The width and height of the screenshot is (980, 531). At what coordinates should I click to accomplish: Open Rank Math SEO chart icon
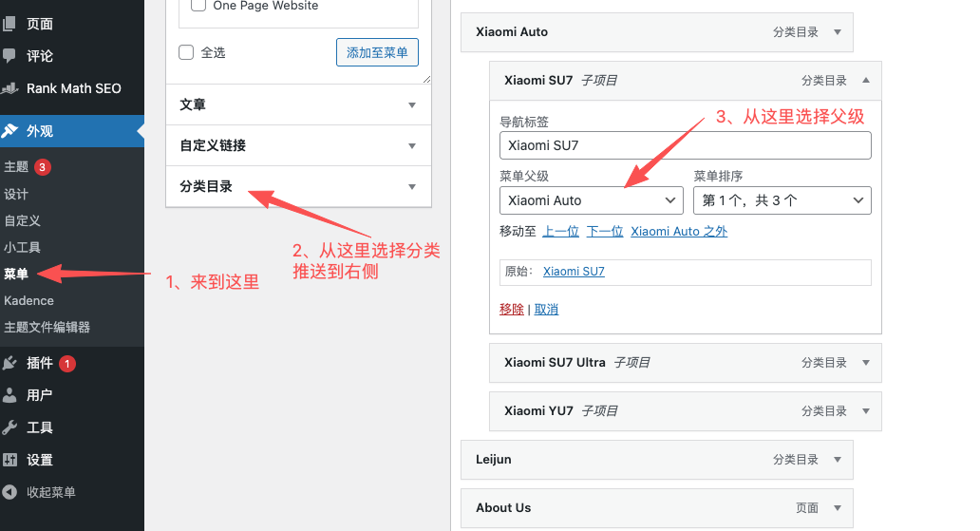pos(9,88)
